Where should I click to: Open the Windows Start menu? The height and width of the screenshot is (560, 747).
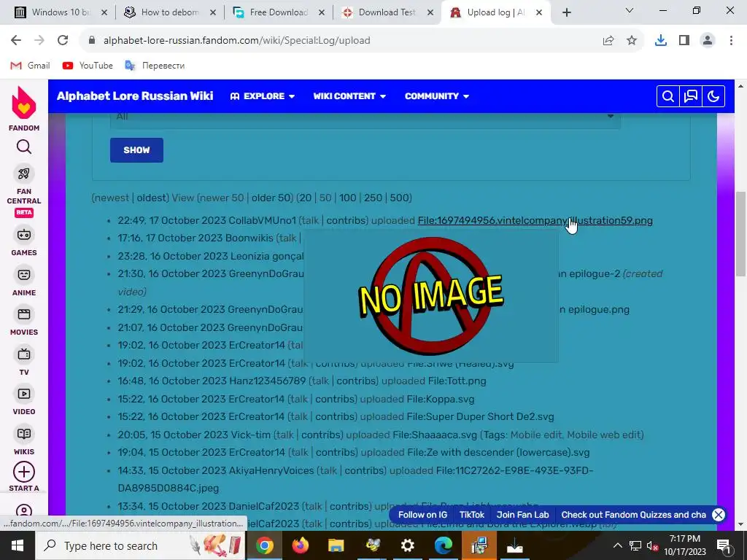coord(18,545)
